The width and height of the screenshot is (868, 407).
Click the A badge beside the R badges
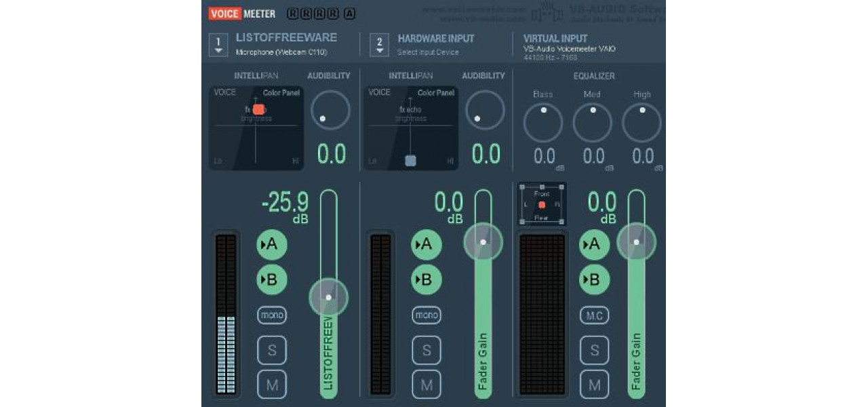[x=349, y=14]
